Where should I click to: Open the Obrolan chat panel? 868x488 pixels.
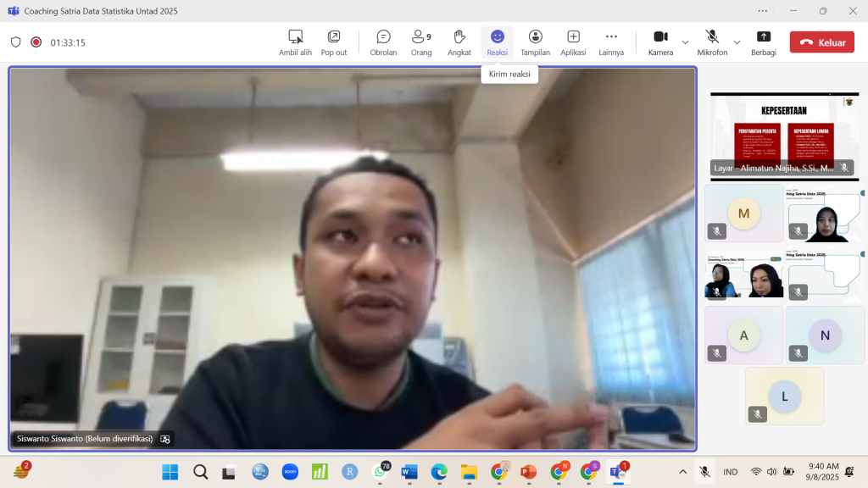[383, 42]
